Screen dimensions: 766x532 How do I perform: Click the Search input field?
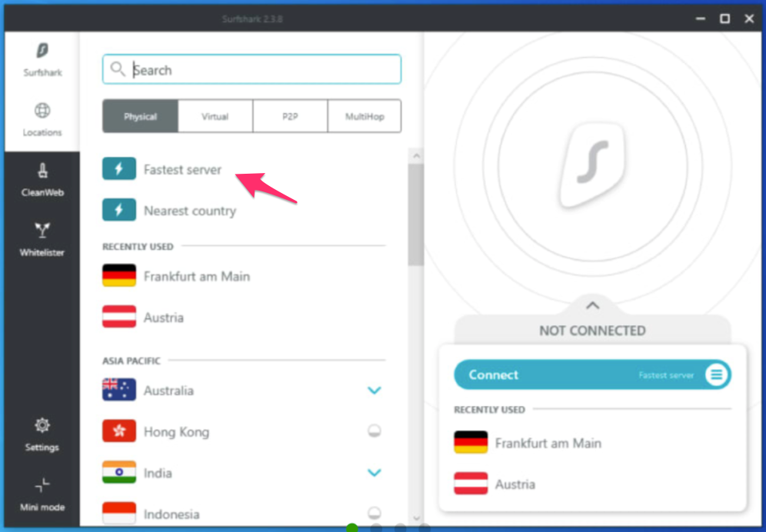[261, 70]
